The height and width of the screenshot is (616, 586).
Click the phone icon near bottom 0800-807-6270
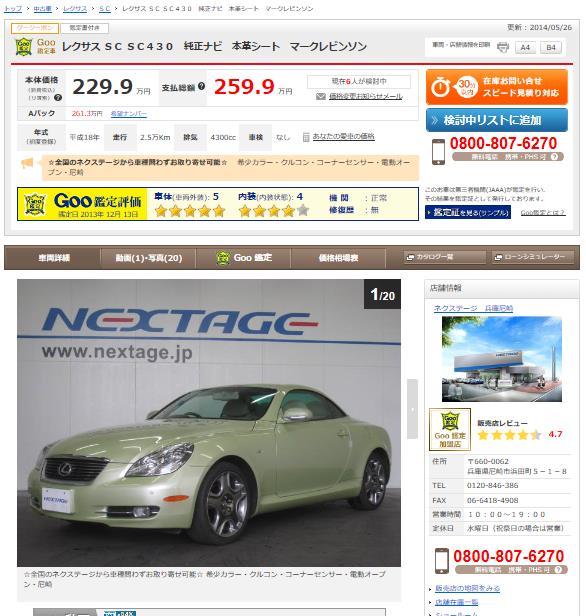441,561
